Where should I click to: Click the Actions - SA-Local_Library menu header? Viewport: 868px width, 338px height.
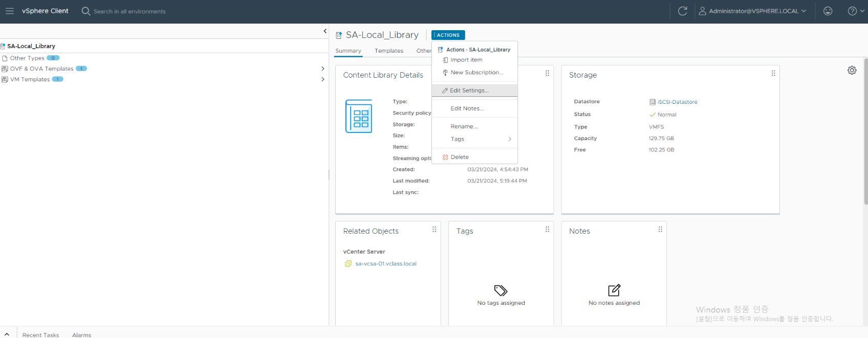[x=474, y=50]
